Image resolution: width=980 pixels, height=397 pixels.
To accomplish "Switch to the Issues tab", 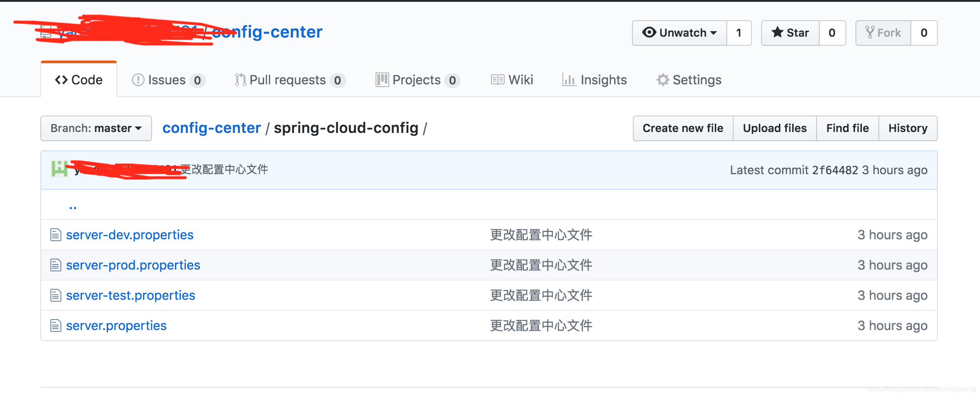I will (168, 80).
